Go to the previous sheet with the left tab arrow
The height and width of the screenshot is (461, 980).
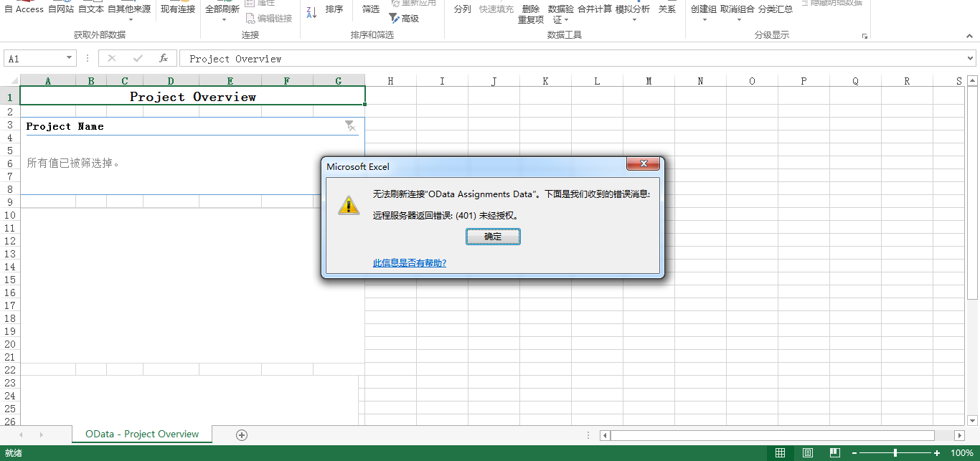(21, 434)
